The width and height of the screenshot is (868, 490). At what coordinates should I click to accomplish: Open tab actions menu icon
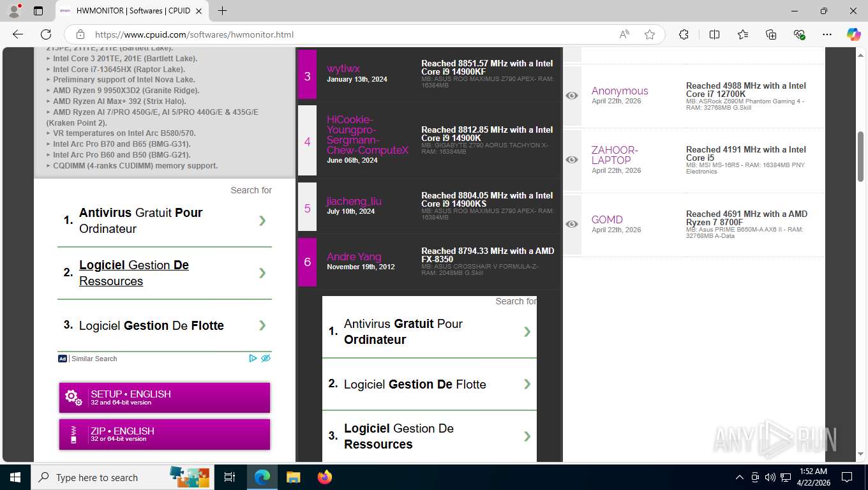[x=38, y=11]
